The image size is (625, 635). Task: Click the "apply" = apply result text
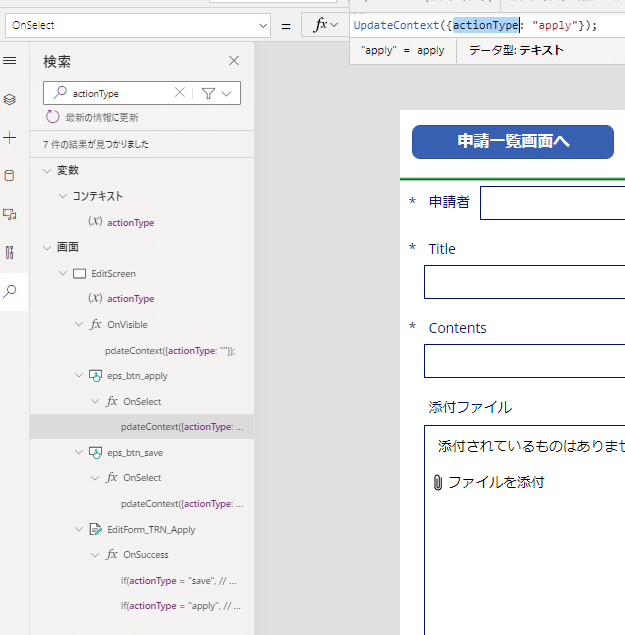pyautogui.click(x=403, y=51)
